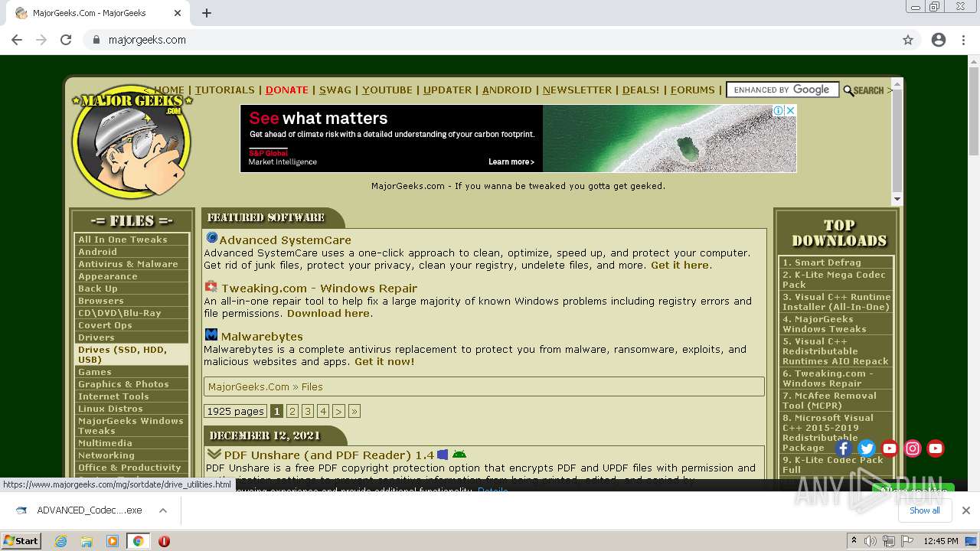
Task: Click Show all downloads
Action: click(924, 510)
